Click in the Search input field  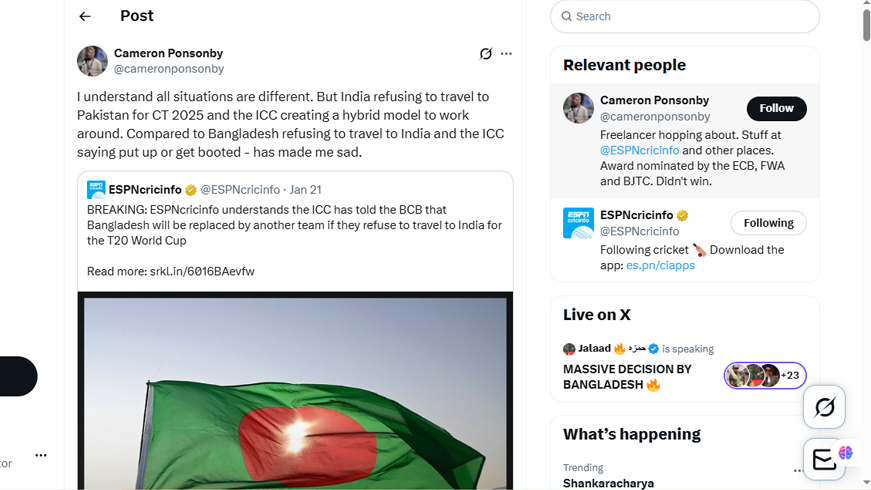690,16
